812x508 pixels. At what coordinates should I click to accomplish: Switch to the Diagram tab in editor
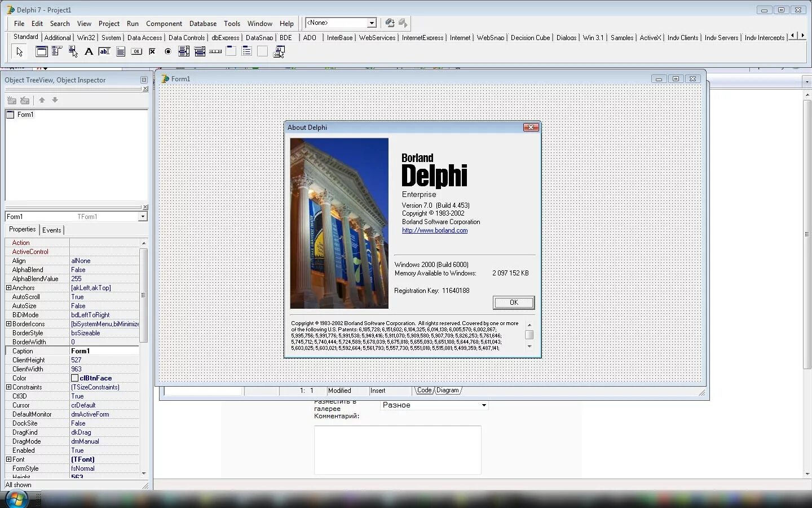pyautogui.click(x=448, y=390)
